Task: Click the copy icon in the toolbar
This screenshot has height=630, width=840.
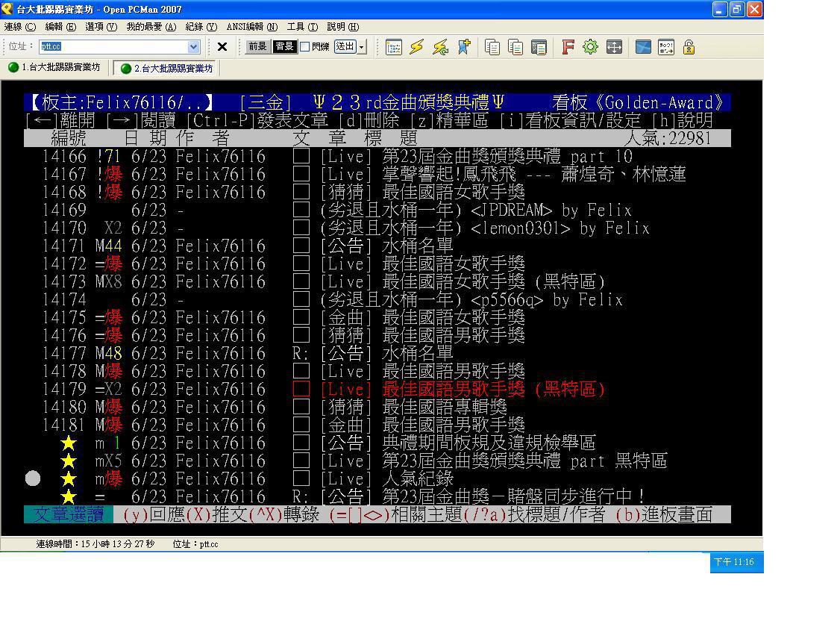Action: click(492, 47)
